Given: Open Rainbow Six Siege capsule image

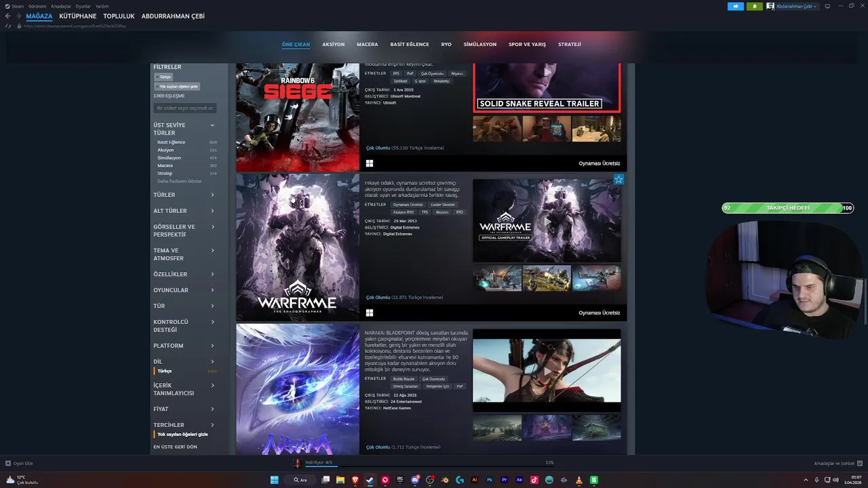Looking at the screenshot, I should coord(298,117).
